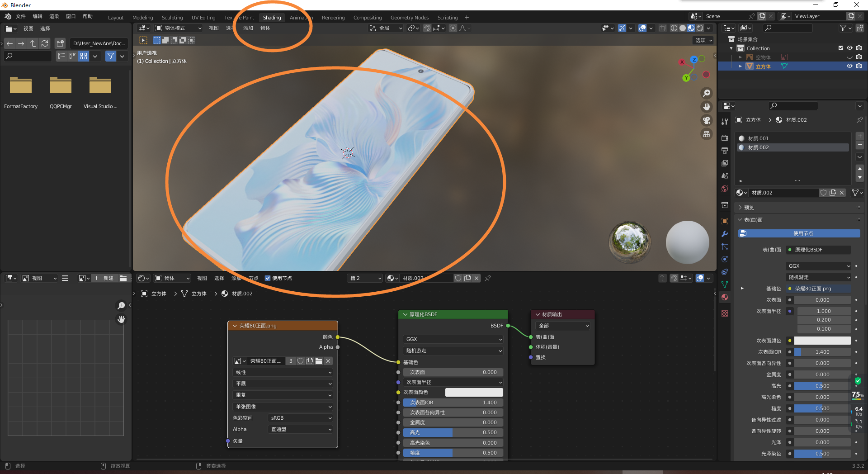Add a new material slot
This screenshot has height=474, width=868.
(860, 136)
